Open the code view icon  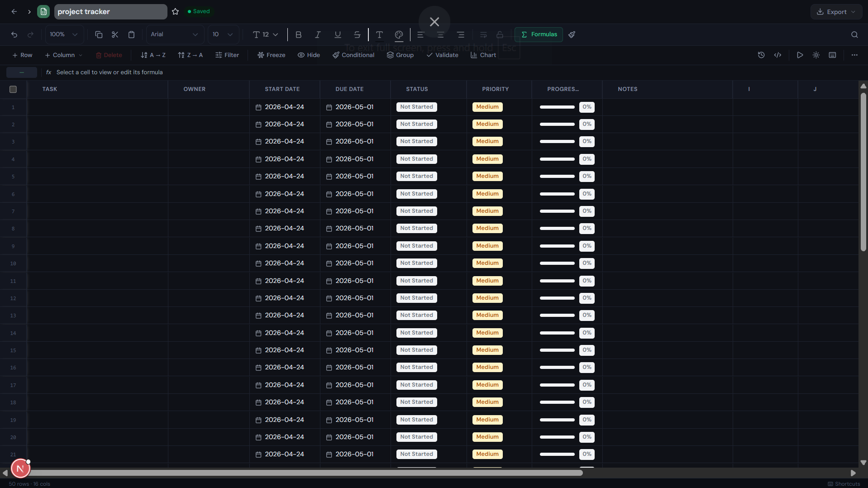coord(777,55)
